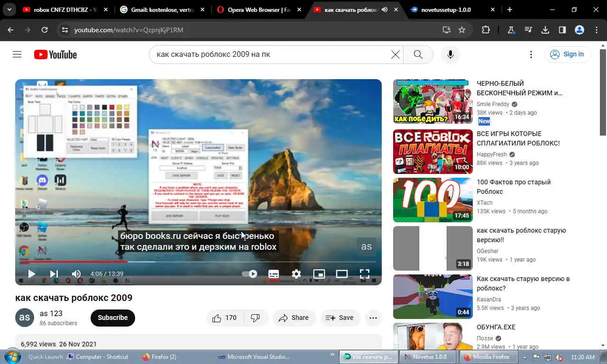This screenshot has height=364, width=607.
Task: Open the ВСЕ ИГРЫ КОТОРЫЕ СПЛАГИАТИЛИ РОБЛОКС video thumbnail
Action: pos(433,152)
